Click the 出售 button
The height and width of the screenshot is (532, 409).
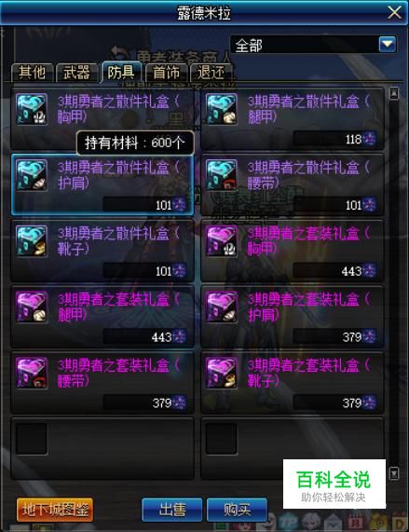coord(172,510)
